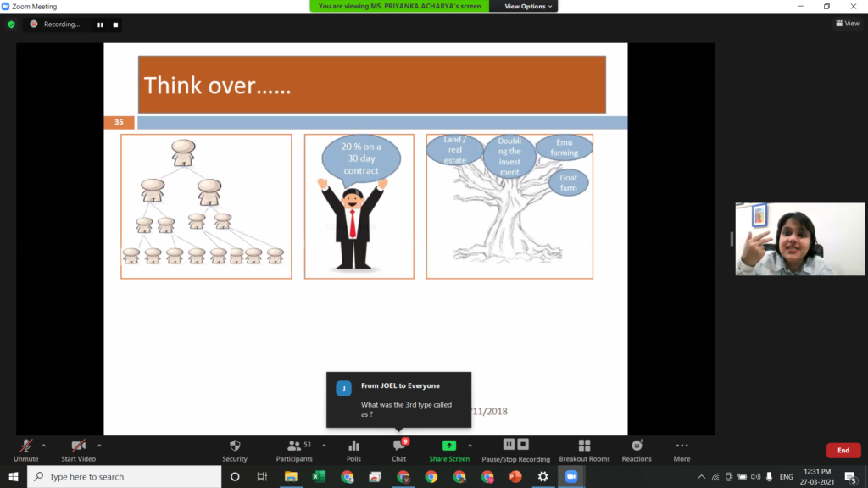Start the video camera

[x=78, y=448]
